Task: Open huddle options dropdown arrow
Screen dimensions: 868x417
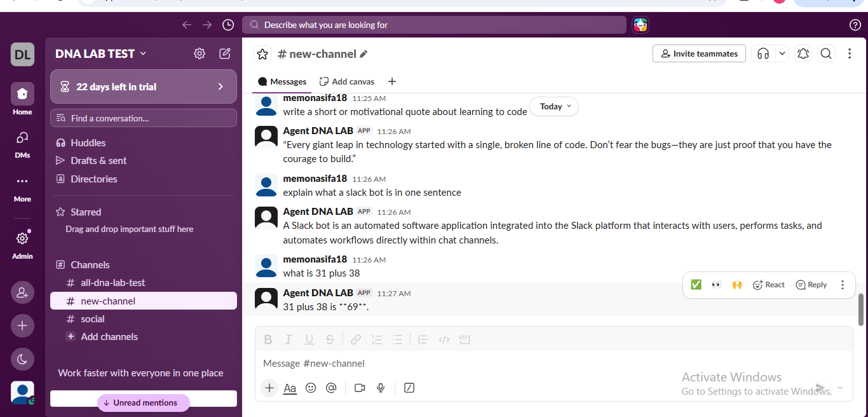Action: (x=782, y=54)
